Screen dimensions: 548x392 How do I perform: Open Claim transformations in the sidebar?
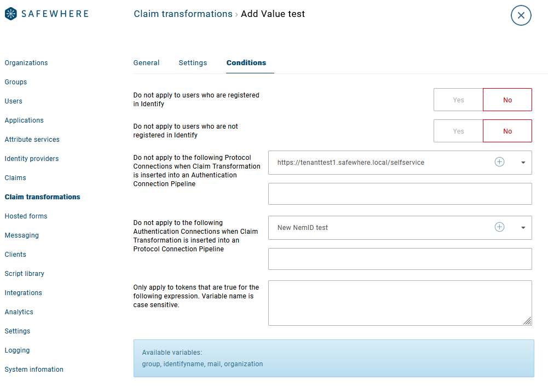(x=42, y=197)
